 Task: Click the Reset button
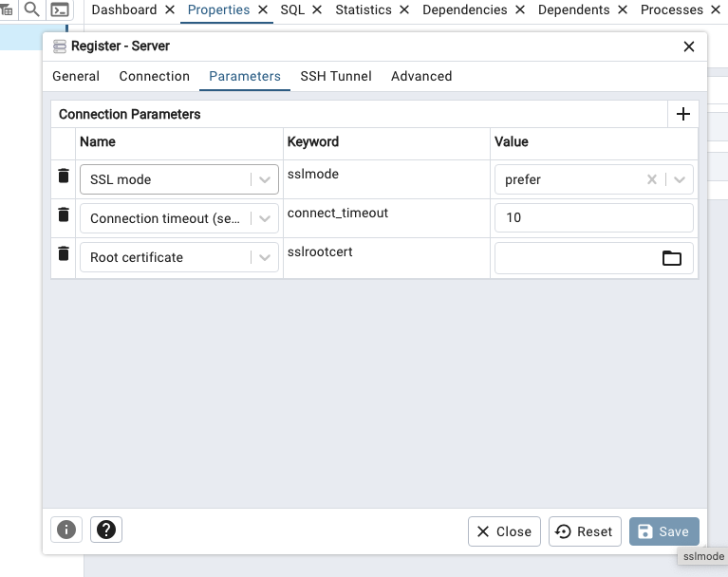tap(586, 531)
